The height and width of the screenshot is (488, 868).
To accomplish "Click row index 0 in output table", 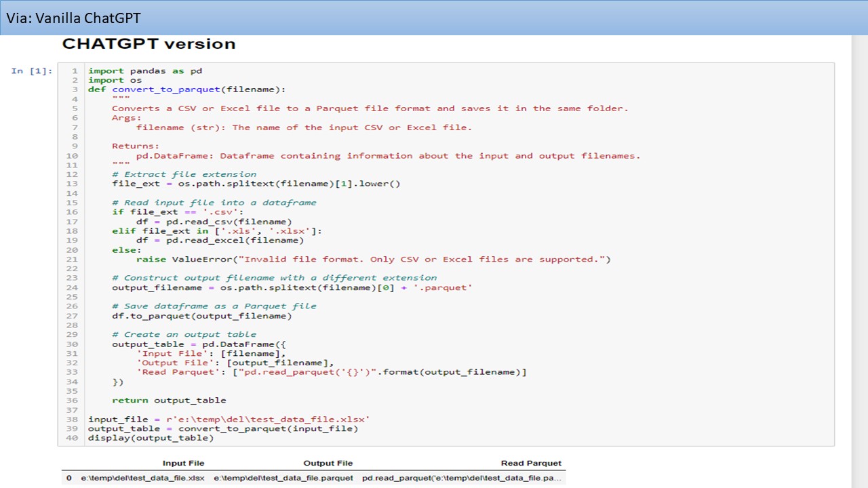I will [68, 478].
